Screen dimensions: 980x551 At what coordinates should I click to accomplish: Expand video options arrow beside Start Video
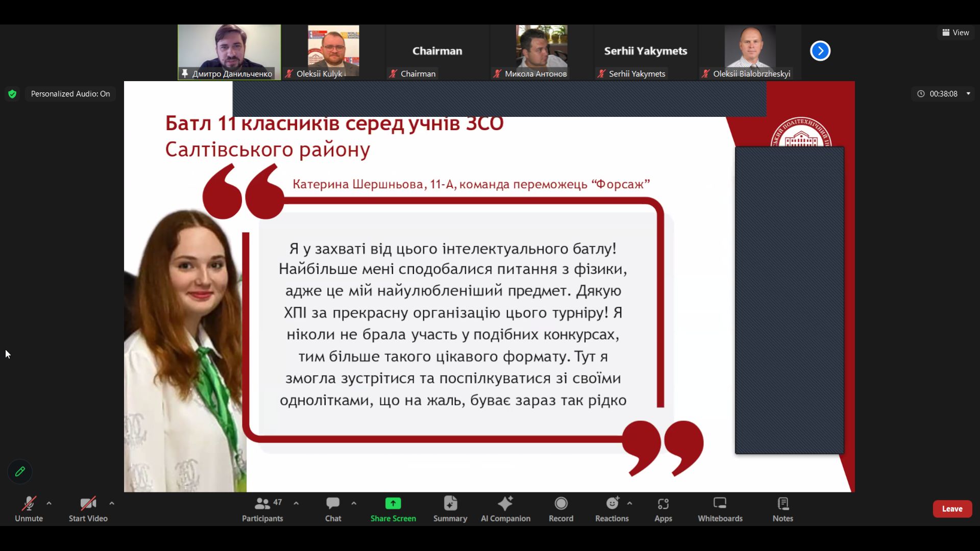click(112, 504)
